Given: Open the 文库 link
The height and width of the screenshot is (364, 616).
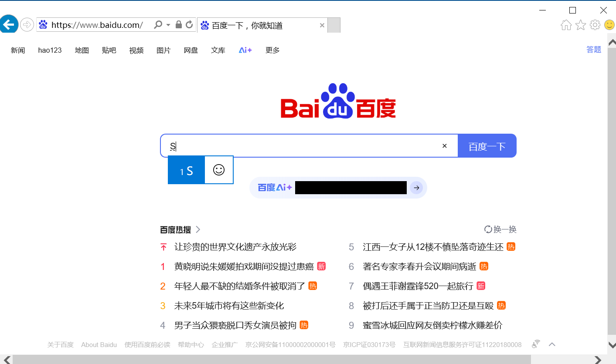Looking at the screenshot, I should [218, 50].
